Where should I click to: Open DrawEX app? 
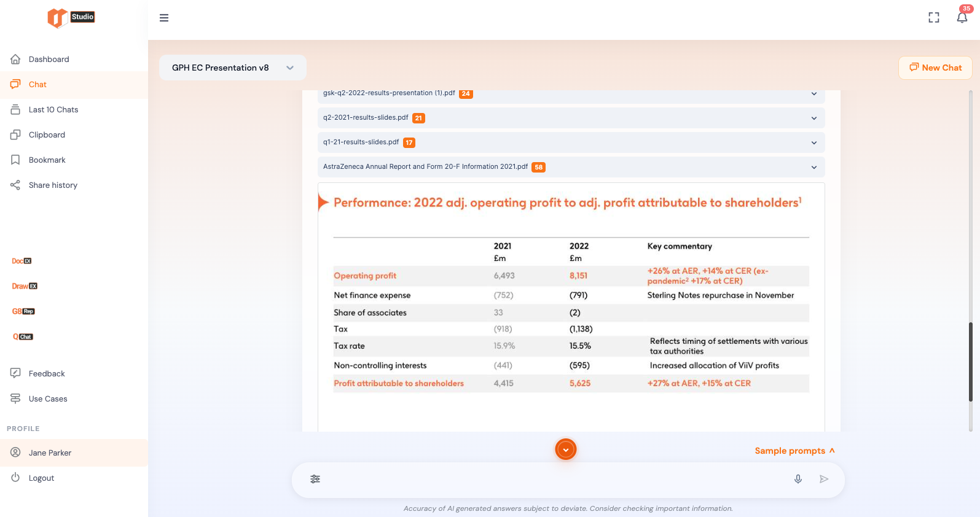click(25, 286)
